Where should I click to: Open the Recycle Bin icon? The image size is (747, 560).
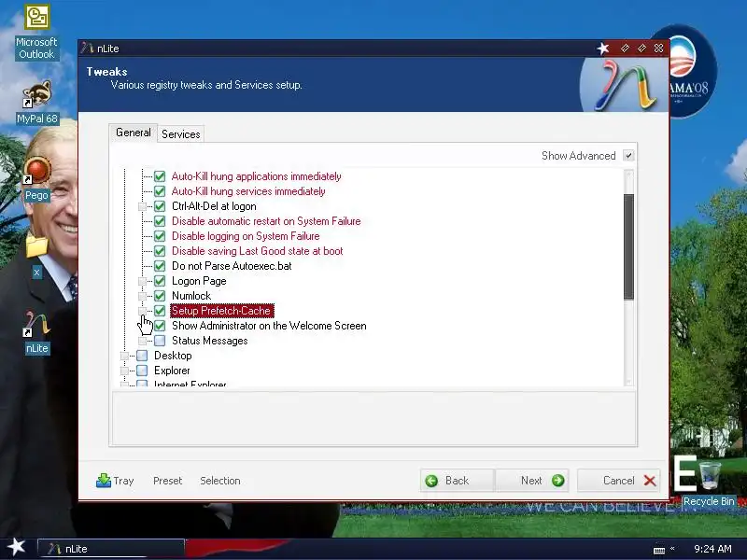pyautogui.click(x=709, y=483)
